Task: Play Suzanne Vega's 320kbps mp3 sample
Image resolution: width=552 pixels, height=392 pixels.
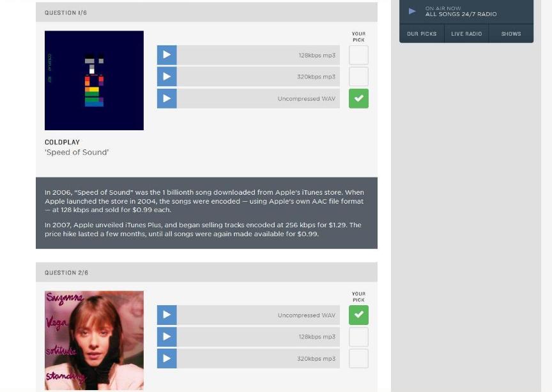Action: pos(167,358)
